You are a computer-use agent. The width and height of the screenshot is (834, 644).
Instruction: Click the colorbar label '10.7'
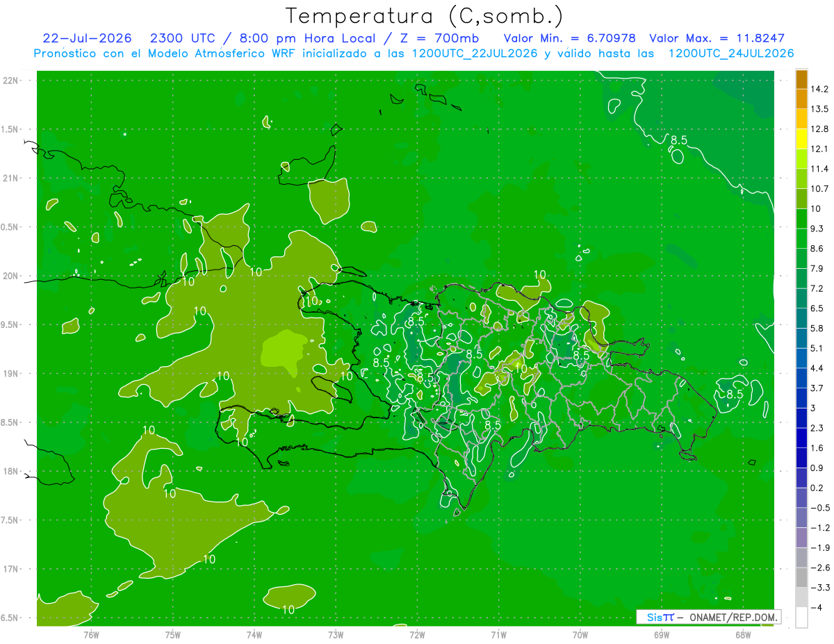click(820, 188)
